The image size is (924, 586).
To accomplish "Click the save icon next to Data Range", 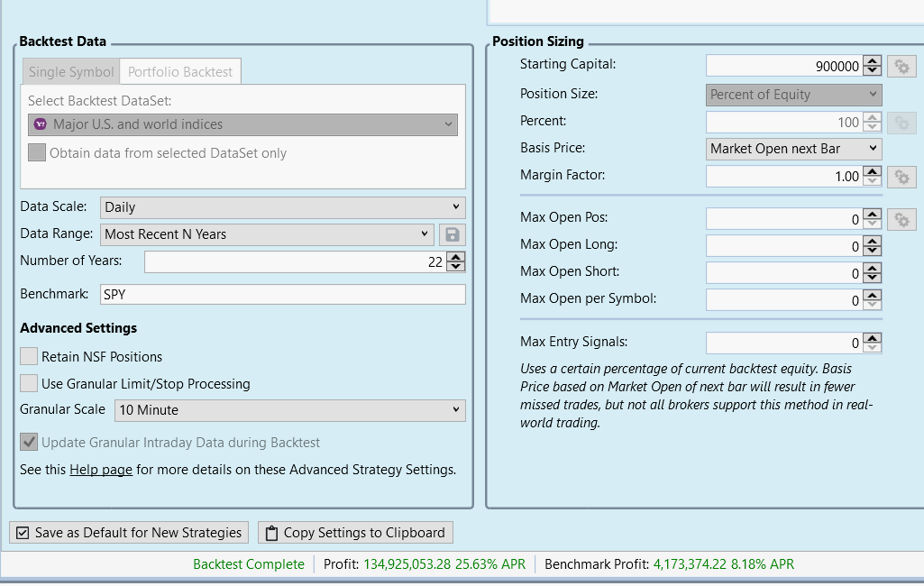I will (x=453, y=234).
